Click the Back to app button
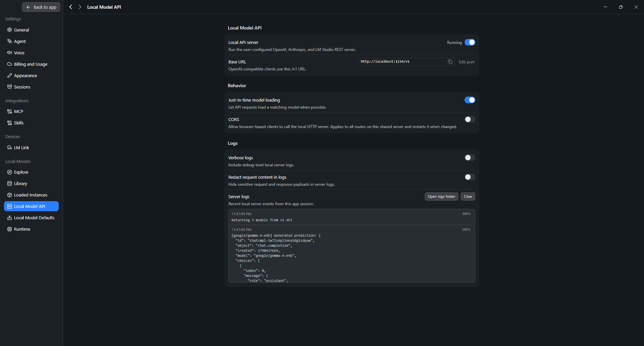The image size is (644, 346). [x=41, y=7]
